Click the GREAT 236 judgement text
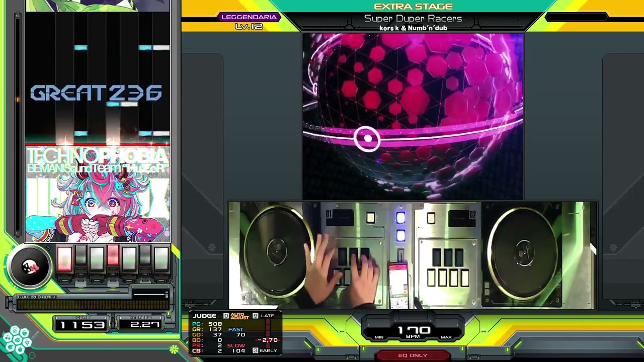The image size is (644, 362). click(x=96, y=93)
